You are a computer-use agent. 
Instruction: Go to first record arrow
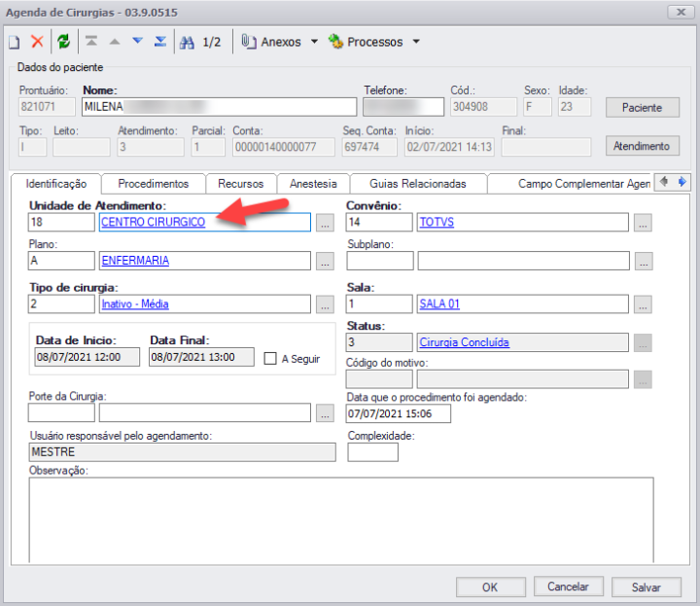(91, 42)
